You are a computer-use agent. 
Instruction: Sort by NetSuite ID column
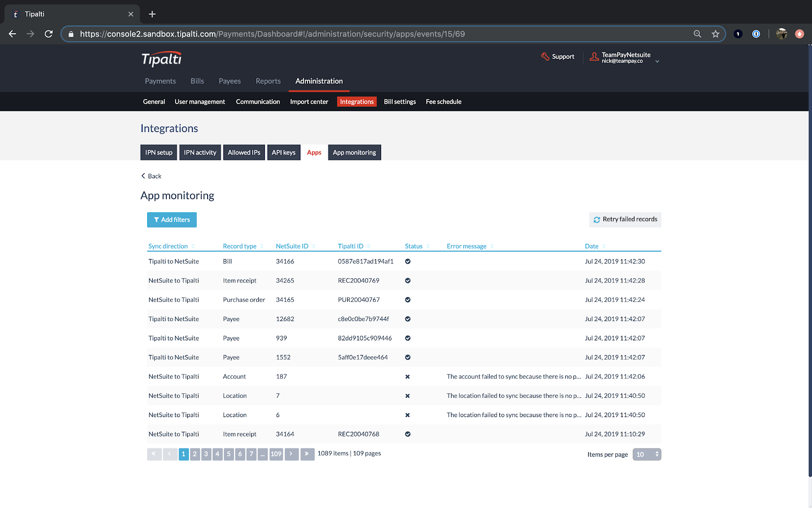click(295, 246)
